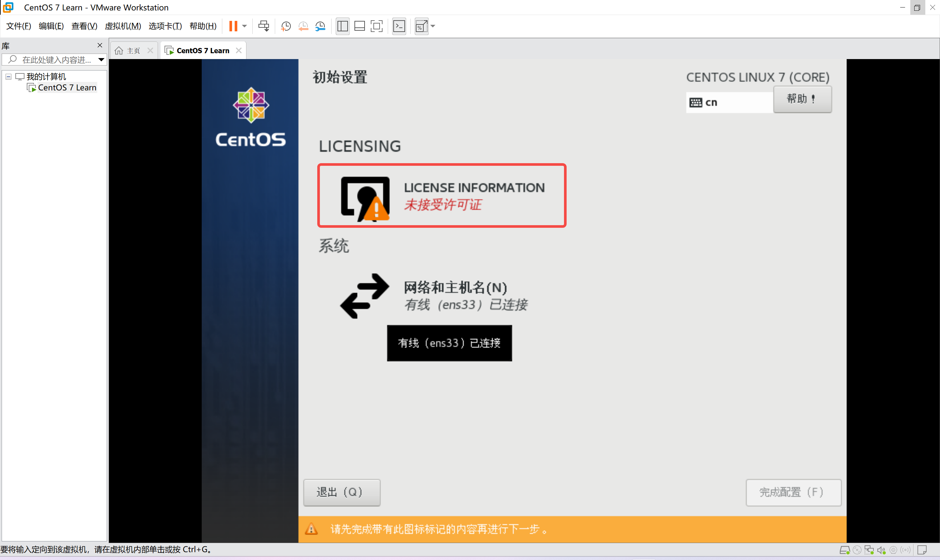Click the VMware Workstation app icon
The width and height of the screenshot is (940, 560).
8,7
